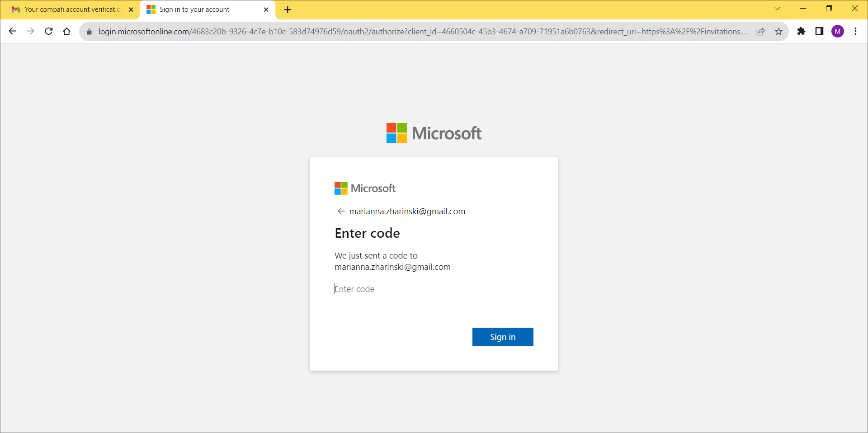Click the Share this page icon
Screen dimensions: 868x433
tap(761, 32)
